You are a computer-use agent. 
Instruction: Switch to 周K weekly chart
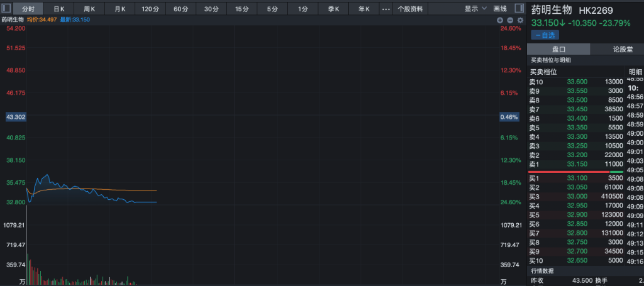tap(89, 9)
